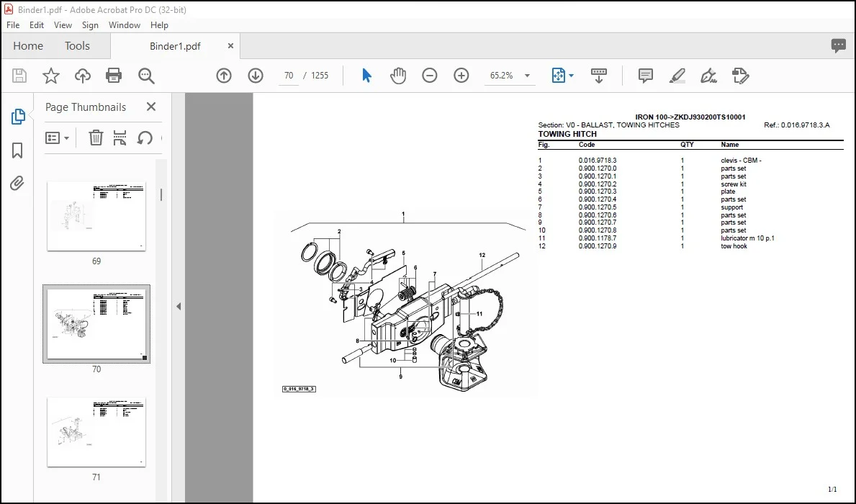Click the scrolling mode keyboard-arrow icon
The width and height of the screenshot is (856, 504).
coord(599,76)
